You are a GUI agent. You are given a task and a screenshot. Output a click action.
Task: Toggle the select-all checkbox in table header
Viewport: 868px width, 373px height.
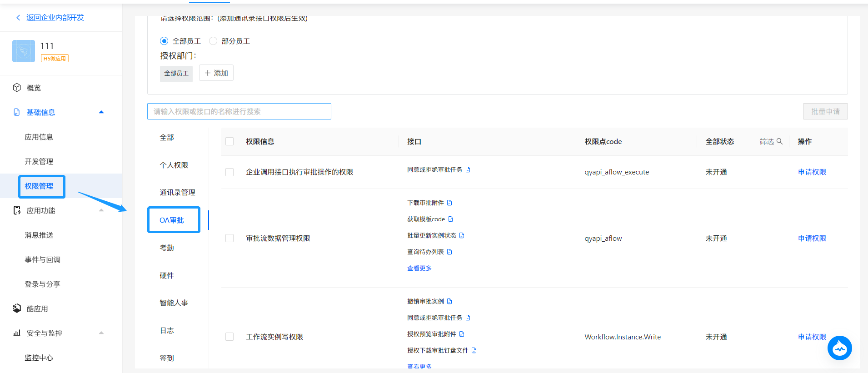[x=229, y=141]
